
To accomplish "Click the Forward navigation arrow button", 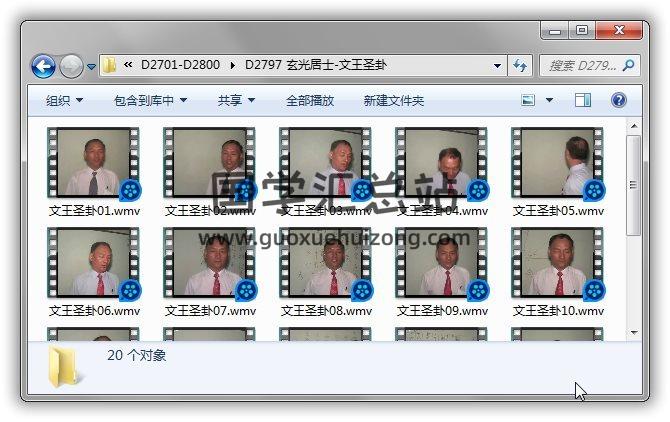I will 71,66.
